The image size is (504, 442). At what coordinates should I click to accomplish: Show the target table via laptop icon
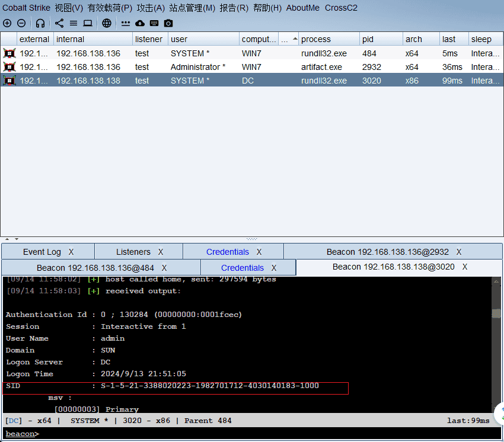(x=88, y=23)
